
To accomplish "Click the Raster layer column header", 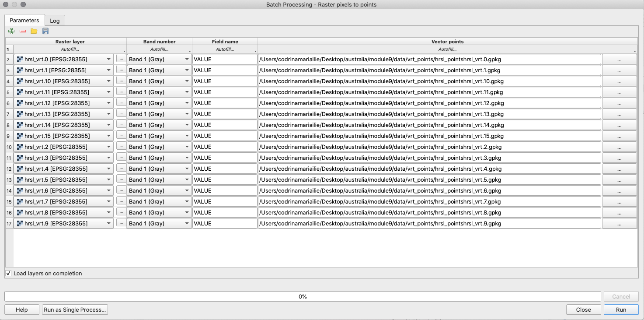I will tap(70, 42).
